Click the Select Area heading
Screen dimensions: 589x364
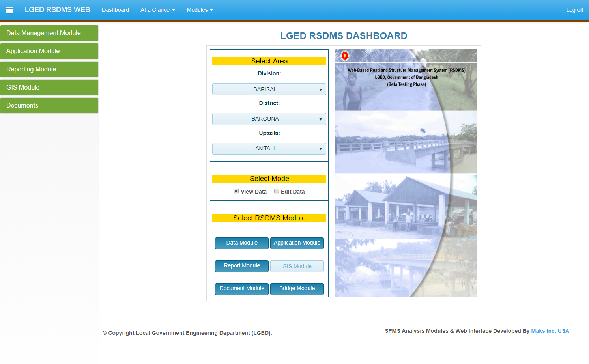[x=269, y=61]
